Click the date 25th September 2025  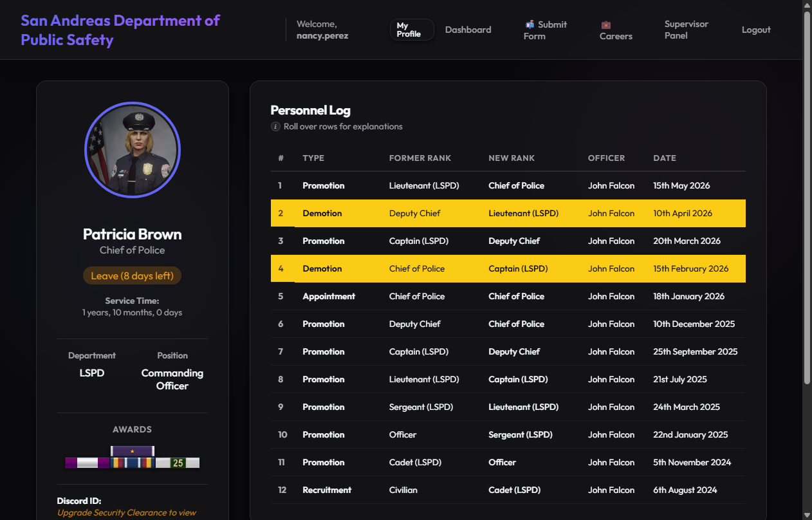[x=695, y=351]
